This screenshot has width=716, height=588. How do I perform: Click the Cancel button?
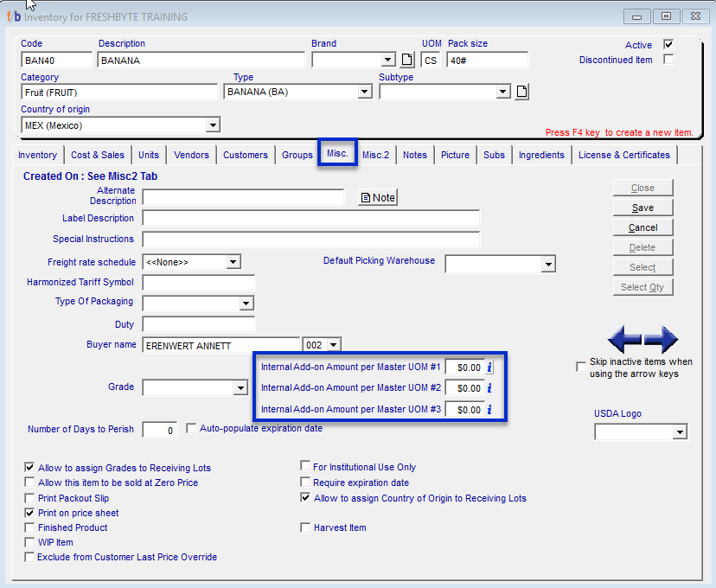tap(642, 227)
